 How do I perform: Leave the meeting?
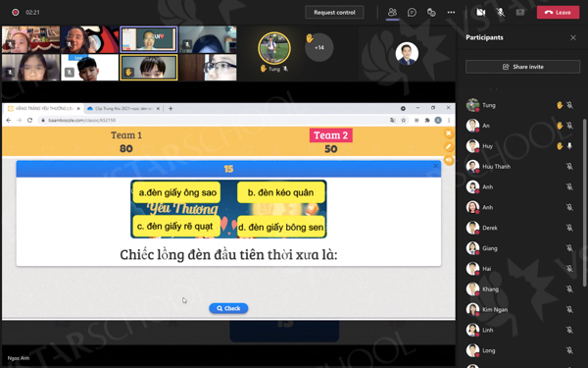point(558,13)
